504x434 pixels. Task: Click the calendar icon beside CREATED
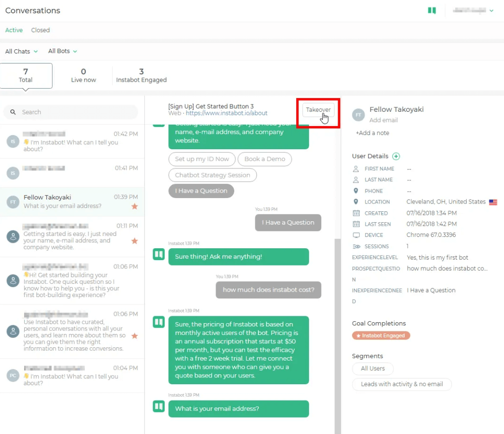click(356, 213)
